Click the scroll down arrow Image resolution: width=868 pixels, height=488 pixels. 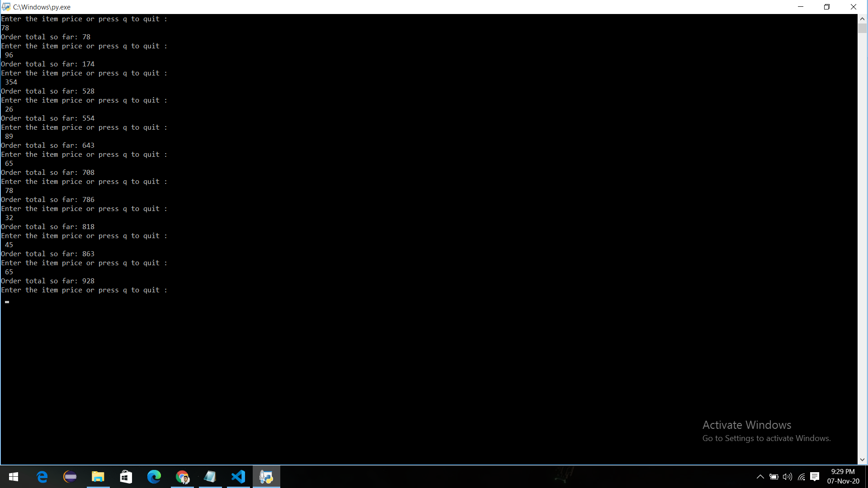point(862,460)
